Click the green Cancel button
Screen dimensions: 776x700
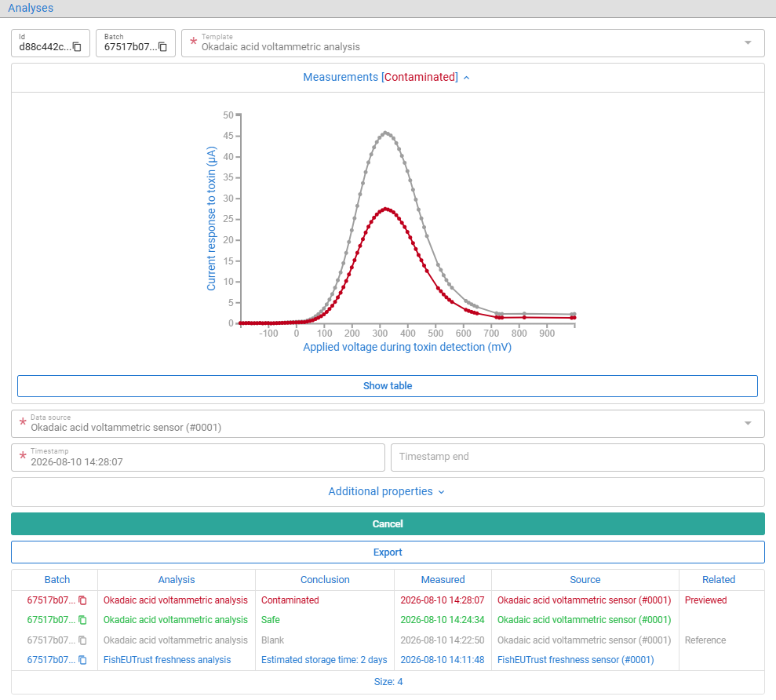click(388, 523)
